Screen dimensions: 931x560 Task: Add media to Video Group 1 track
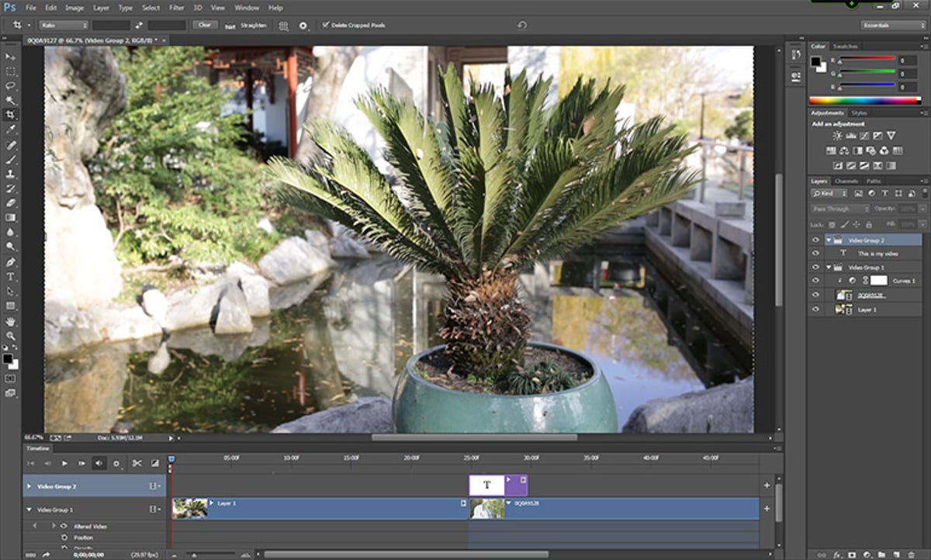pyautogui.click(x=767, y=509)
